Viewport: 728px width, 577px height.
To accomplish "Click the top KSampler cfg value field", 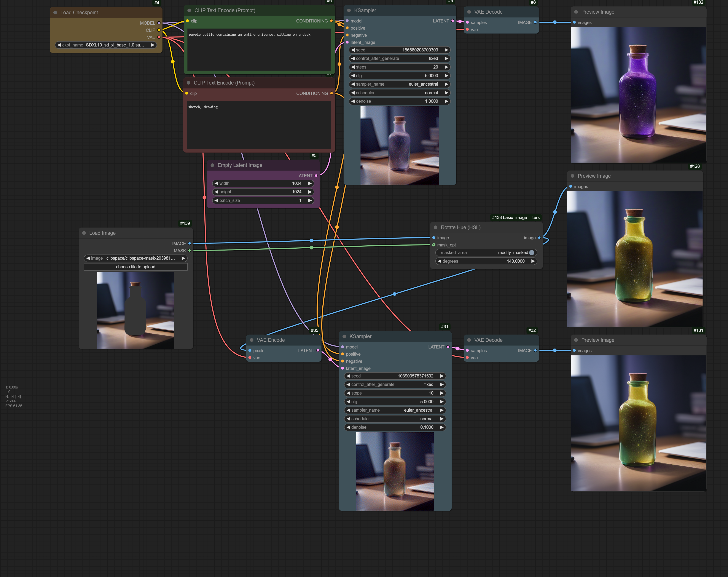I will pyautogui.click(x=400, y=76).
